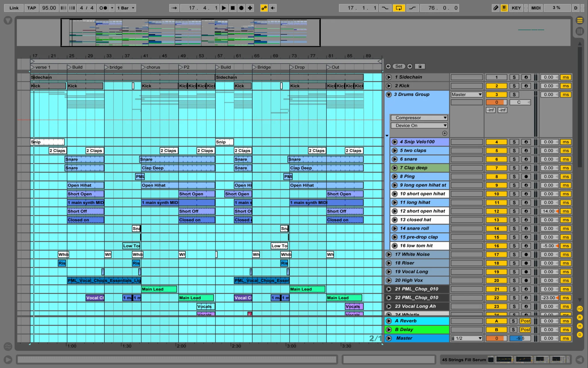Click the browser show/hide triangle icon
Image resolution: width=588 pixels, height=368 pixels.
point(8,20)
